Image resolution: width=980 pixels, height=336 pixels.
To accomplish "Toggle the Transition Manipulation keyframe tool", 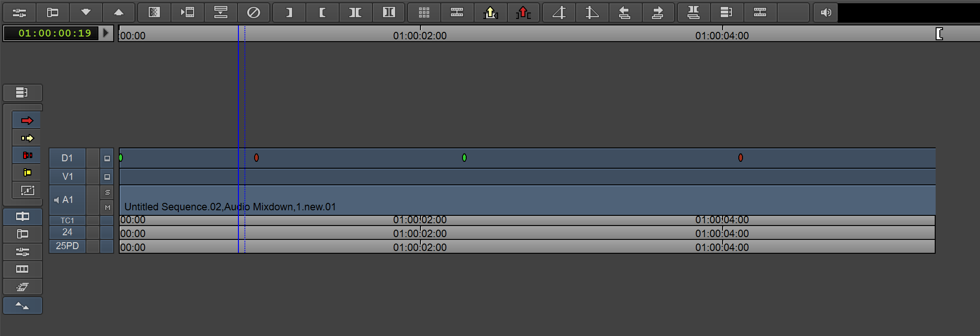I will point(27,190).
